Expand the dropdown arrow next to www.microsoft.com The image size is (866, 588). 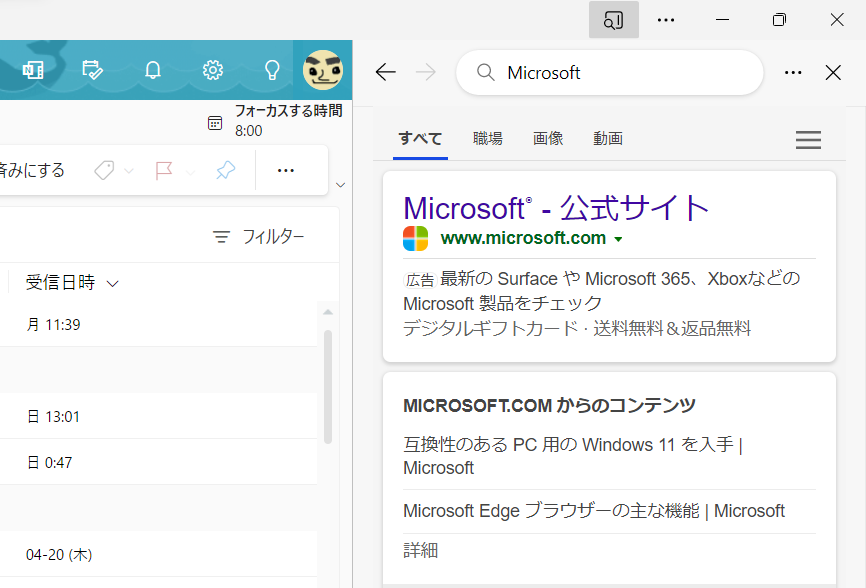pyautogui.click(x=619, y=239)
